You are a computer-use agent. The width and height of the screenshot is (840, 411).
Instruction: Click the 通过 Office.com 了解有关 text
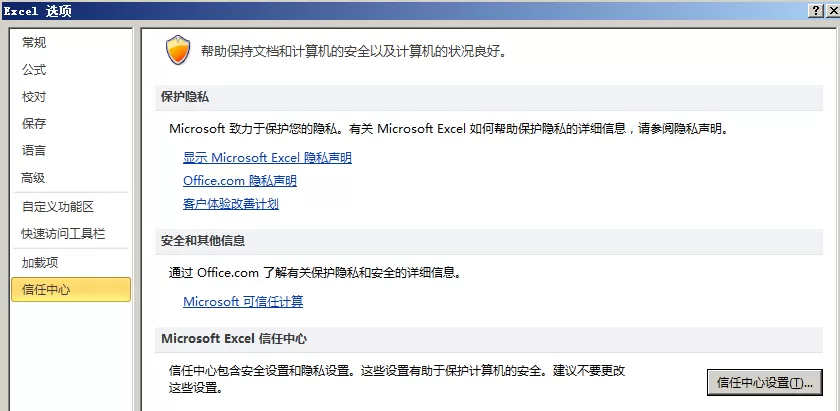click(x=316, y=272)
